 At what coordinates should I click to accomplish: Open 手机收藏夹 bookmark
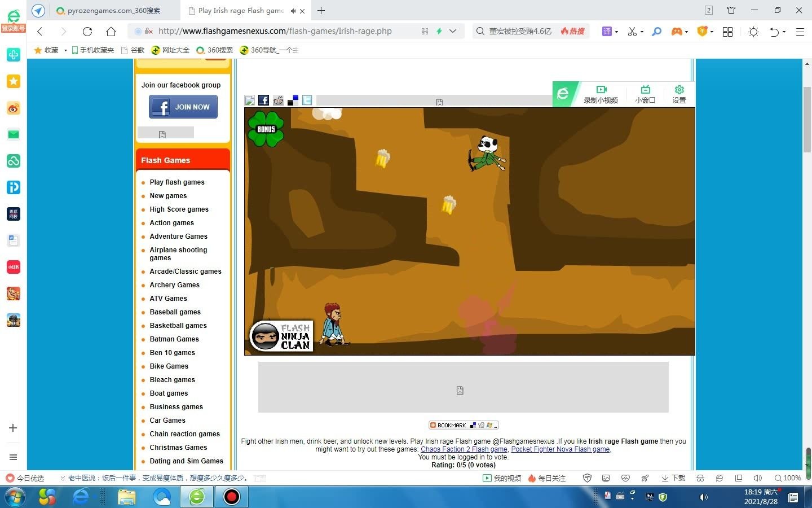[92, 50]
